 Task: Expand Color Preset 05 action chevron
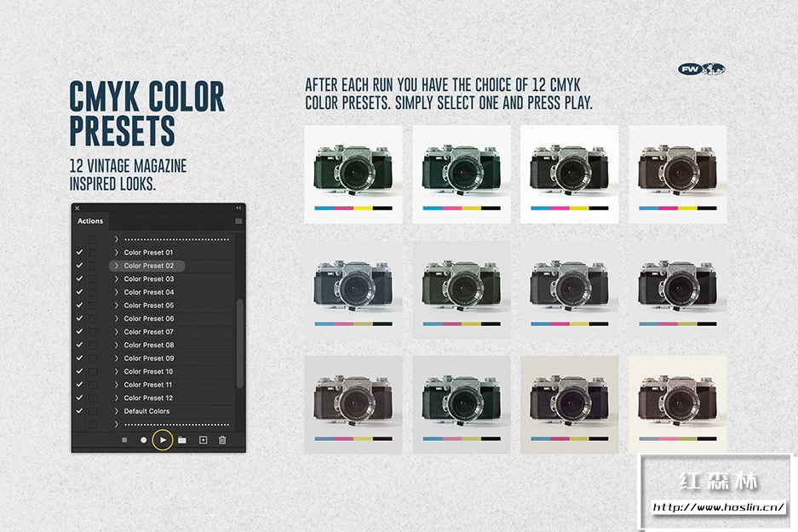(117, 306)
